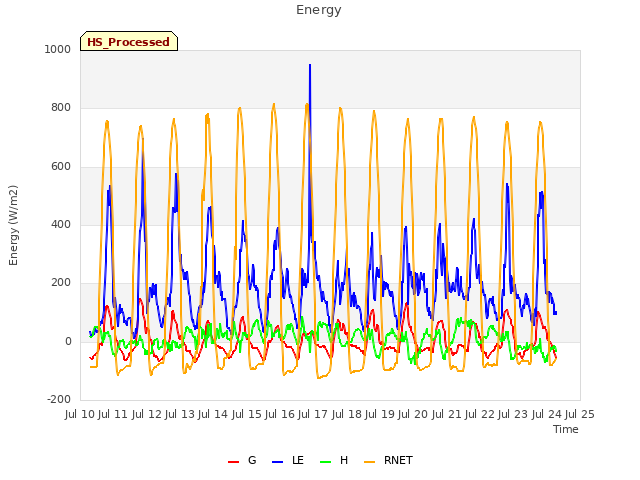Click the tallest blue LE spike peak
Image resolution: width=640 pixels, height=480 pixels.
click(310, 65)
